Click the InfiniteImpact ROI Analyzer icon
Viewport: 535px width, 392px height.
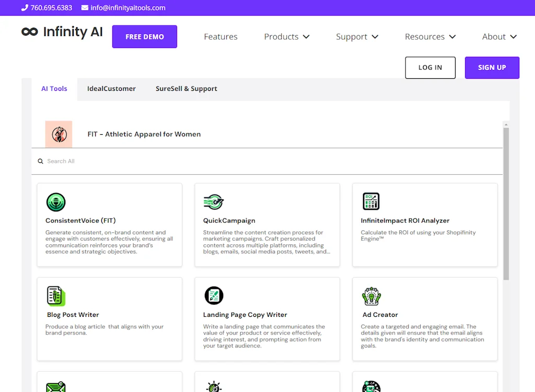tap(371, 201)
